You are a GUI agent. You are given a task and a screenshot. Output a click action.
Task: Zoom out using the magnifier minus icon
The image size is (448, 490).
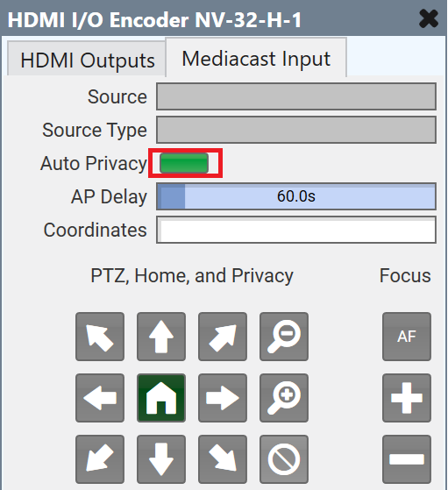pos(284,337)
